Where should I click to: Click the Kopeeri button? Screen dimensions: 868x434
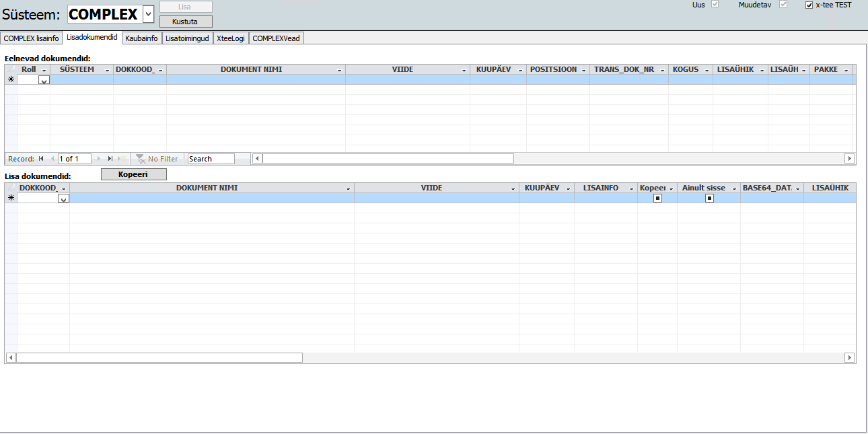[133, 174]
